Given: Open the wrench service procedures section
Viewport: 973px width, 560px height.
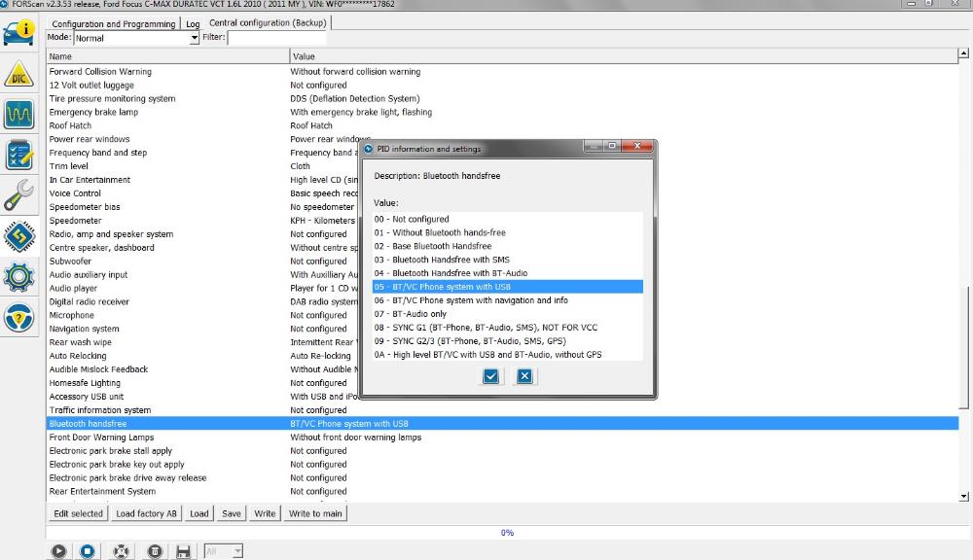Looking at the screenshot, I should (x=20, y=195).
